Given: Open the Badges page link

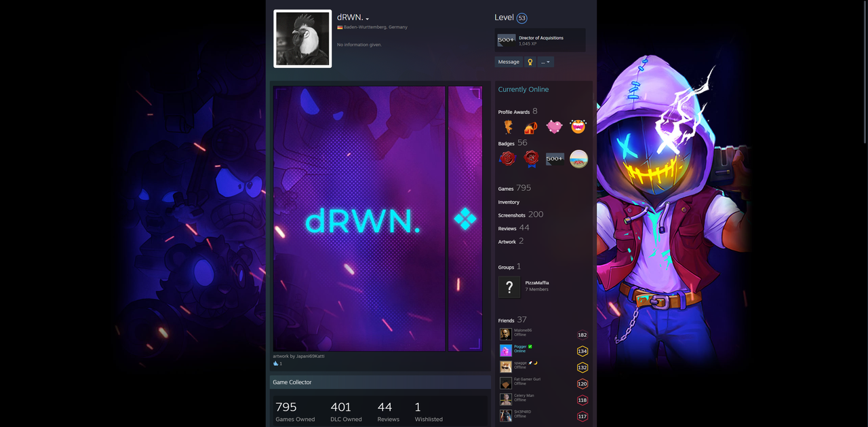Looking at the screenshot, I should pos(512,143).
